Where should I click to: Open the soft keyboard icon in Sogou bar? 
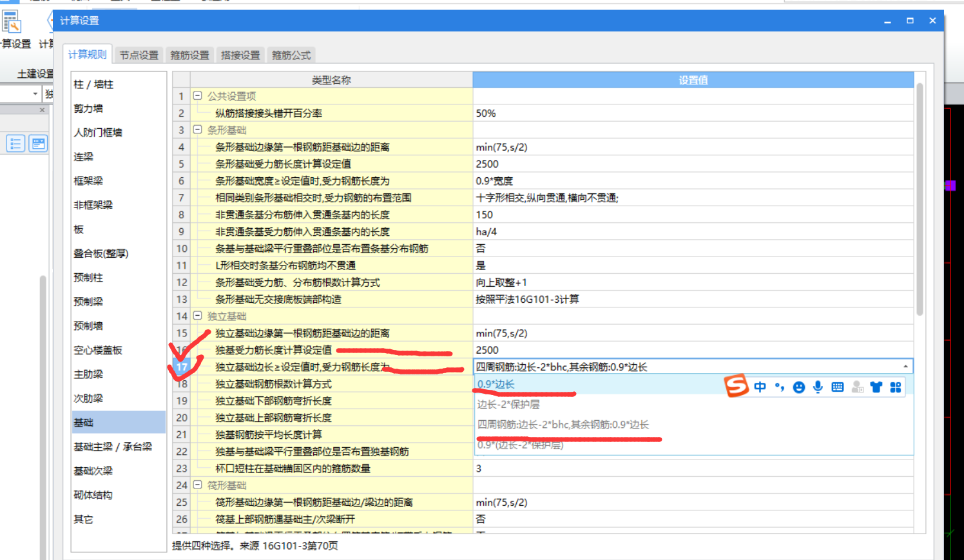(837, 387)
